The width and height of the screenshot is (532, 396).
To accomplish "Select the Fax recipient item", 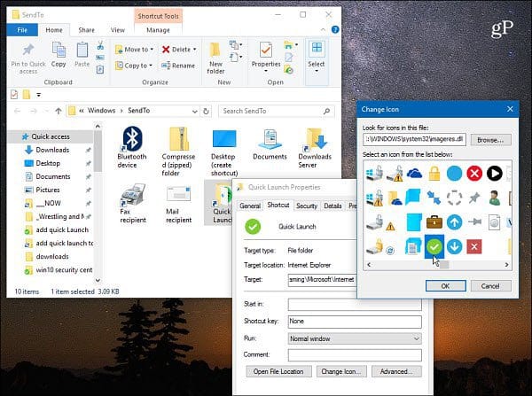I will click(x=133, y=204).
